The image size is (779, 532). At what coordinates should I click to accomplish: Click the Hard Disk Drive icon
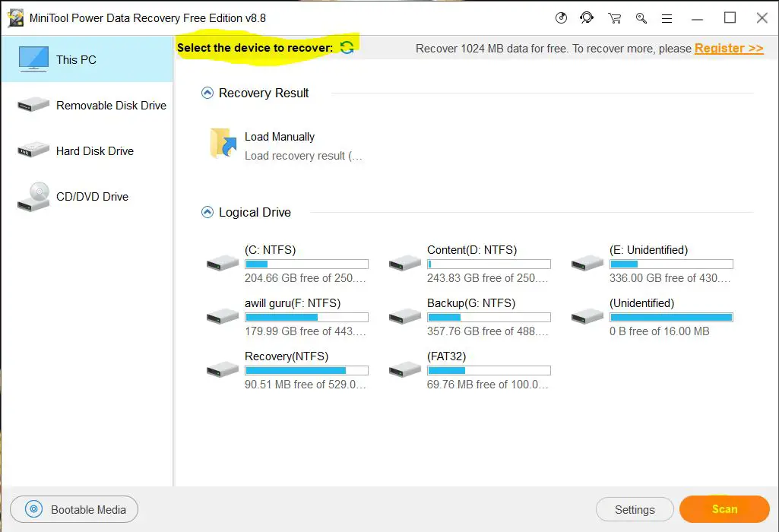tap(33, 150)
